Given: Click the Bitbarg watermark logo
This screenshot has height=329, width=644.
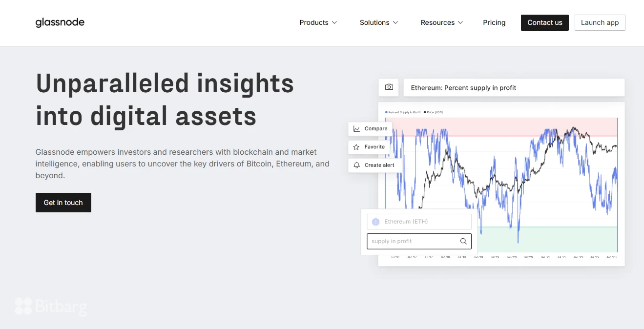Looking at the screenshot, I should pyautogui.click(x=51, y=307).
